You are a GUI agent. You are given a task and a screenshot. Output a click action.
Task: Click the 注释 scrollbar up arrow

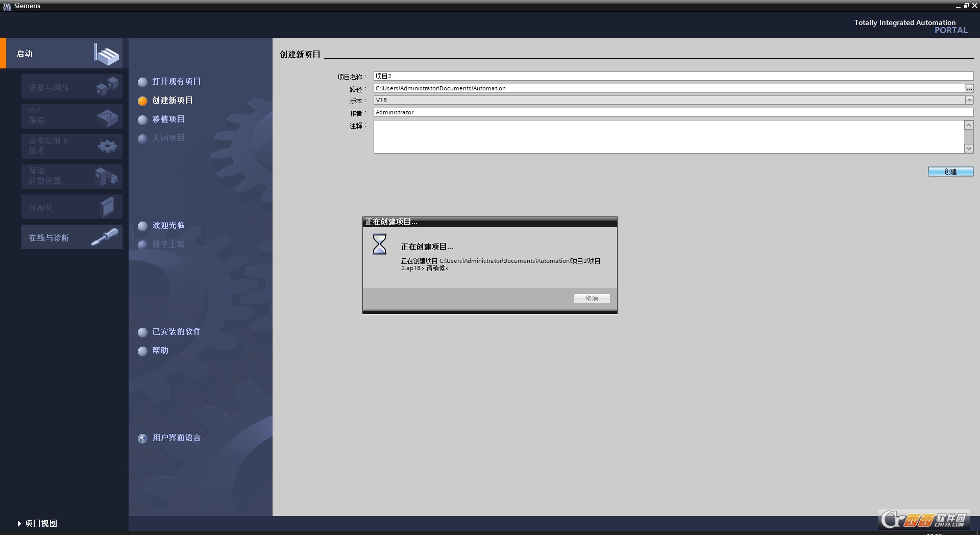click(x=969, y=125)
